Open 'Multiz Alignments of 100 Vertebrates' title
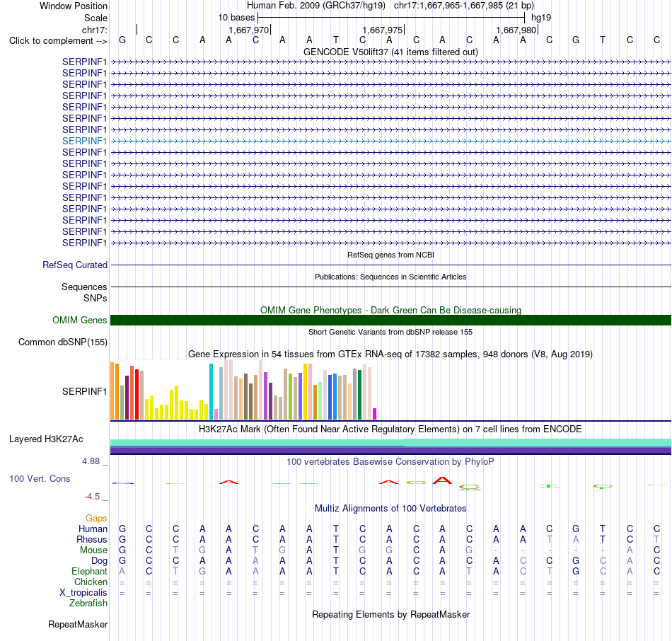The width and height of the screenshot is (672, 641). (390, 509)
